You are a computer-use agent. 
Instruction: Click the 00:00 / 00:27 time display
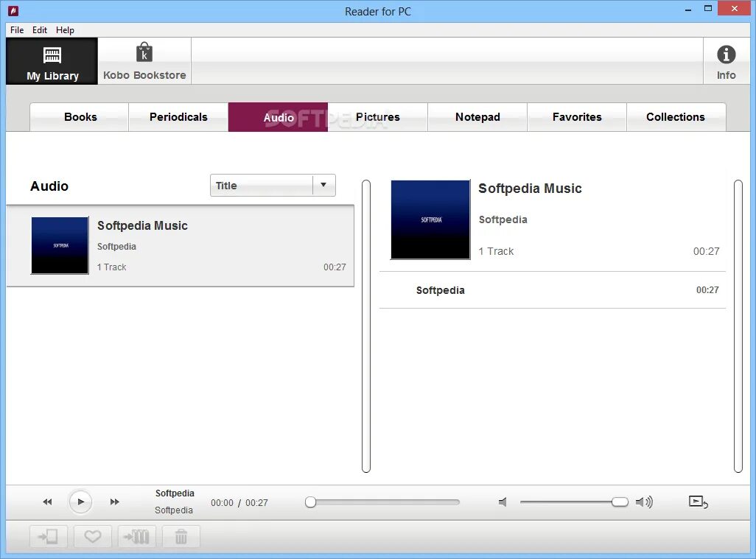point(239,502)
